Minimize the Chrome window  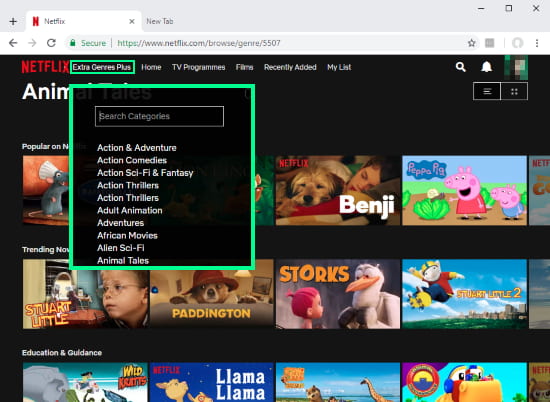coord(481,8)
